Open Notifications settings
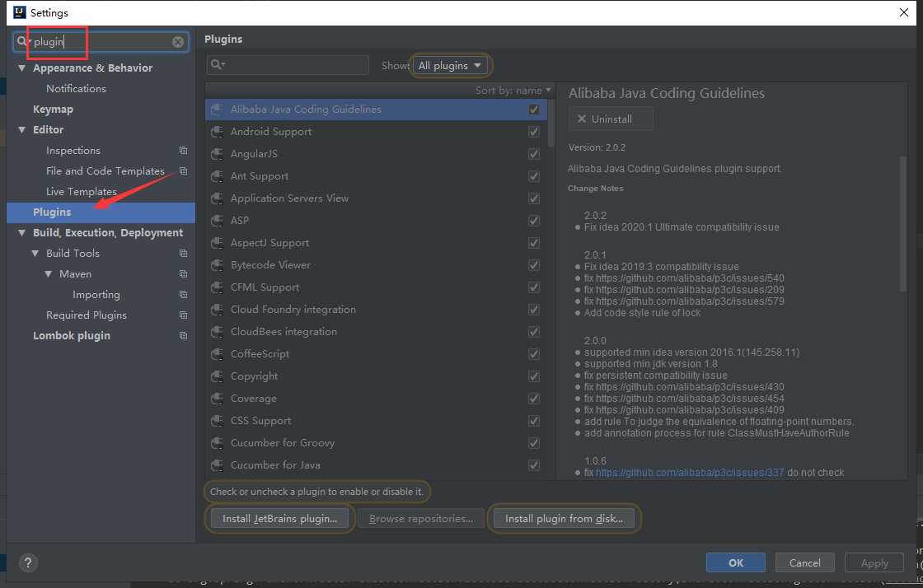Screen dimensions: 923x588 (76, 89)
